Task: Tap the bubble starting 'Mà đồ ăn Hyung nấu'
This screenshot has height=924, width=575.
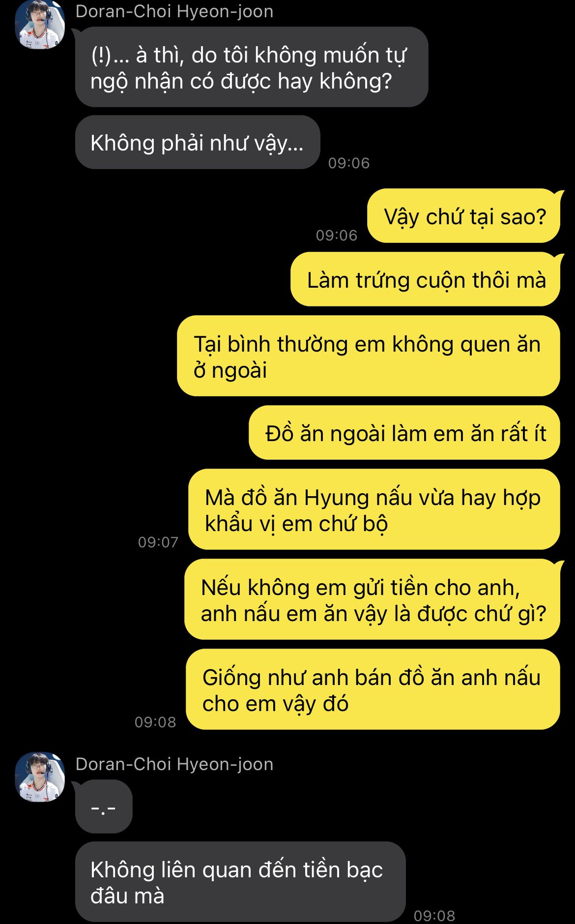Action: pos(374,509)
